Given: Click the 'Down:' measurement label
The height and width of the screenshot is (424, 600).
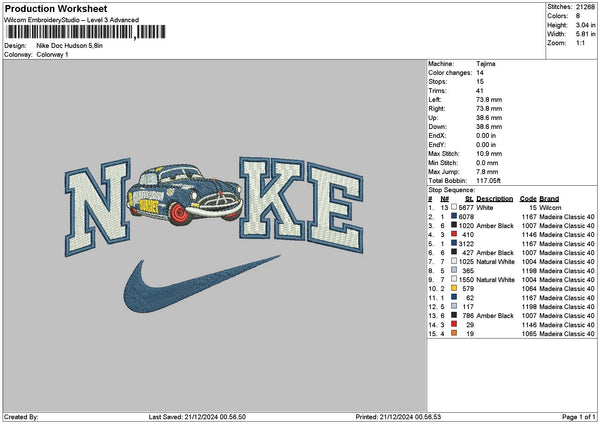Looking at the screenshot, I should pyautogui.click(x=437, y=127).
